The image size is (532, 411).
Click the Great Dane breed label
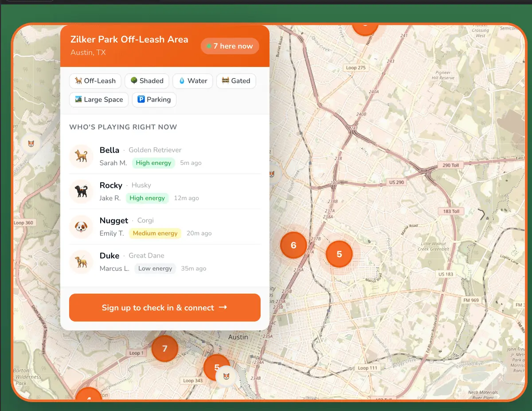coord(146,255)
